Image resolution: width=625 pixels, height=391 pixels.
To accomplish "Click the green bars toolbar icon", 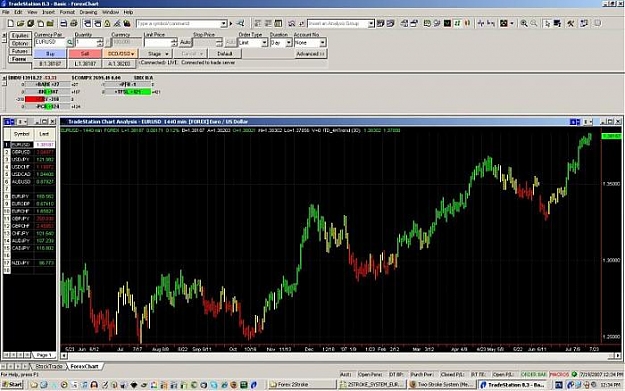I will point(457,24).
